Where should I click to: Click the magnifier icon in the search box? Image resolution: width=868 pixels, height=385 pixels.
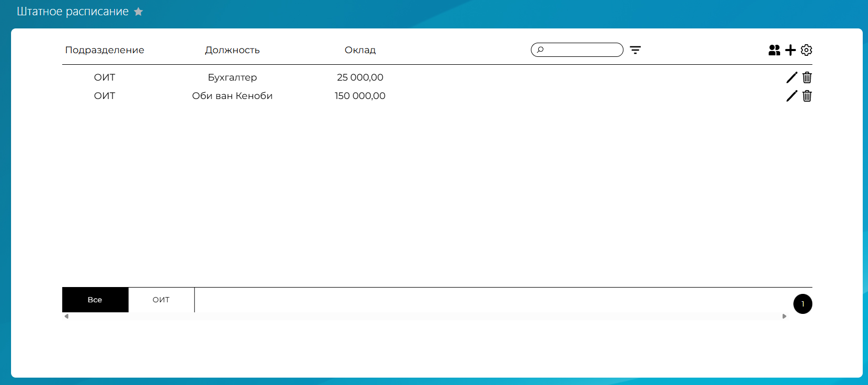pyautogui.click(x=540, y=50)
